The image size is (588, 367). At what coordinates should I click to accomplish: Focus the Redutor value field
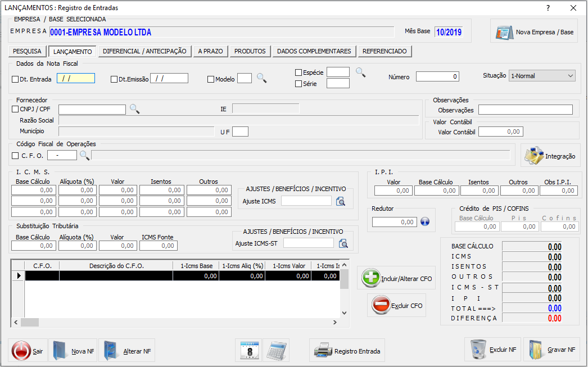[395, 222]
